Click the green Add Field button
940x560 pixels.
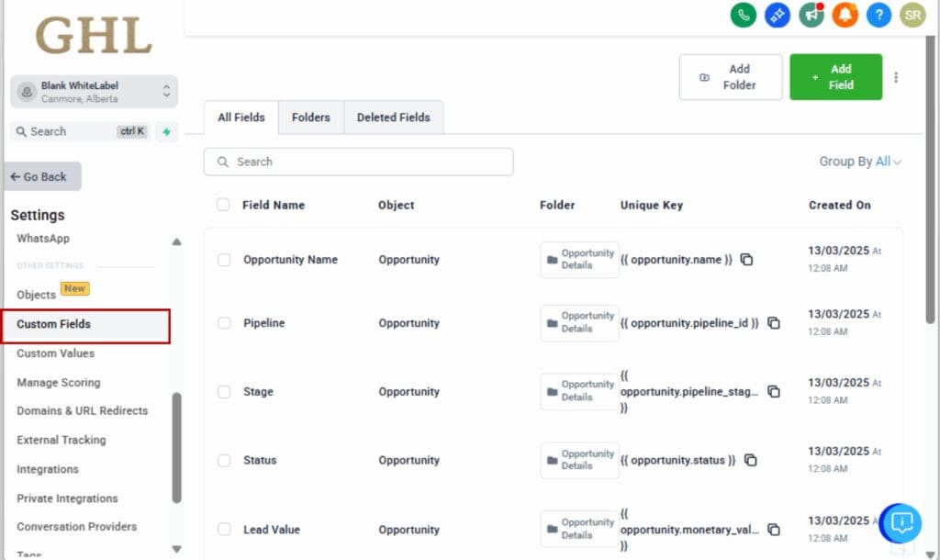835,76
